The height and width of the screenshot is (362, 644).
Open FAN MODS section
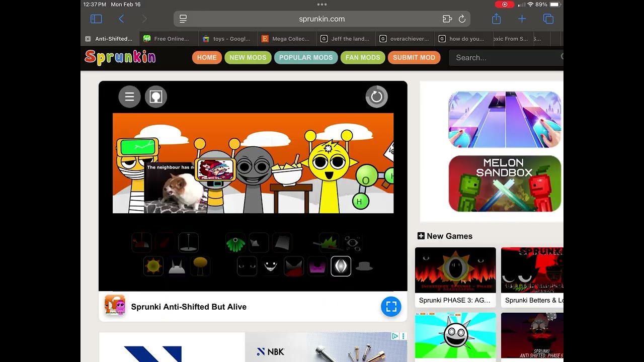363,57
